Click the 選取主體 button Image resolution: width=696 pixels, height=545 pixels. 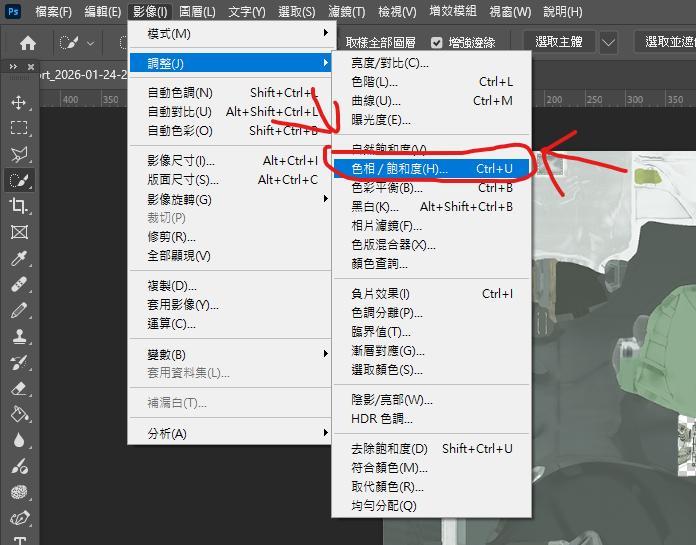pos(558,43)
